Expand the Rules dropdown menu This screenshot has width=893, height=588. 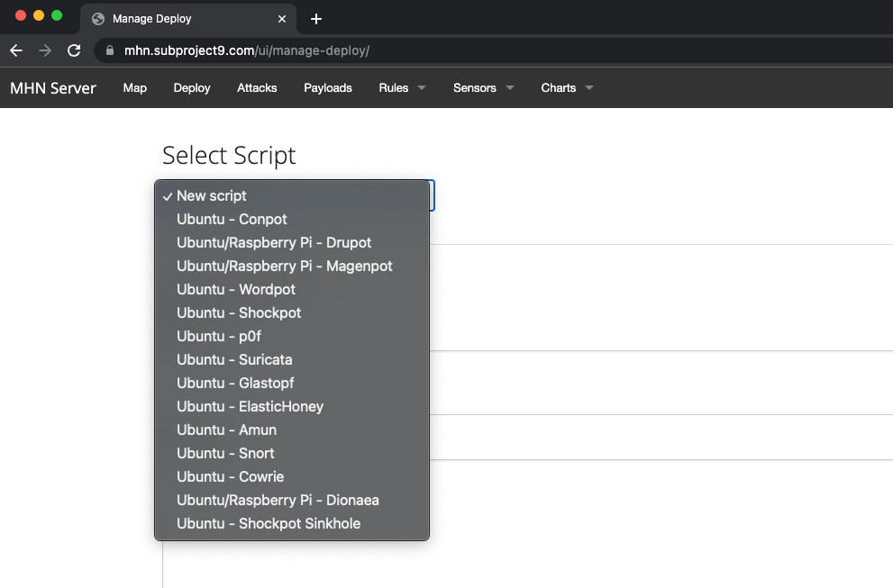402,87
